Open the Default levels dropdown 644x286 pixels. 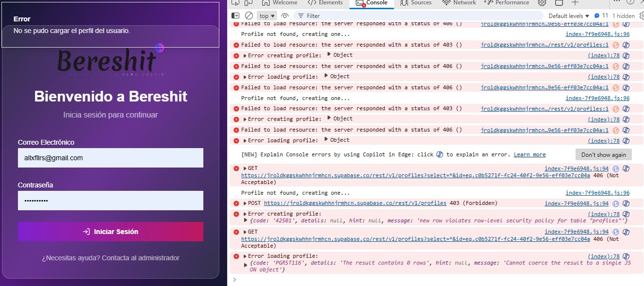(569, 16)
